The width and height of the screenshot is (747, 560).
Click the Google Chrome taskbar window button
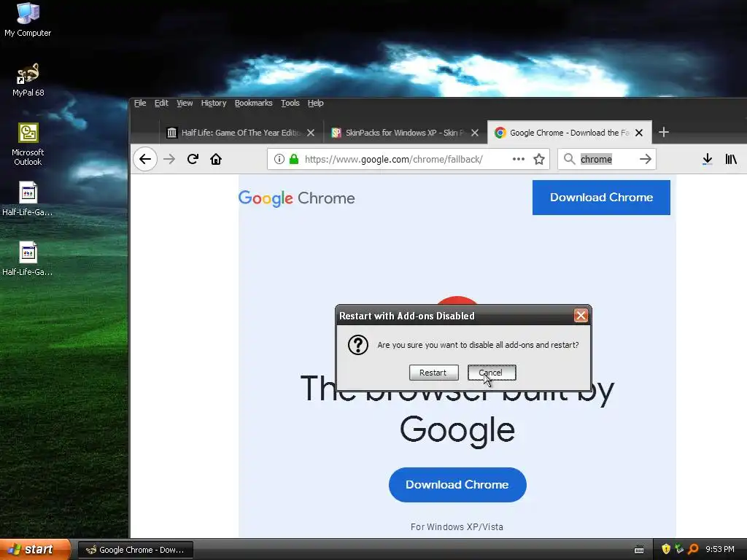135,550
